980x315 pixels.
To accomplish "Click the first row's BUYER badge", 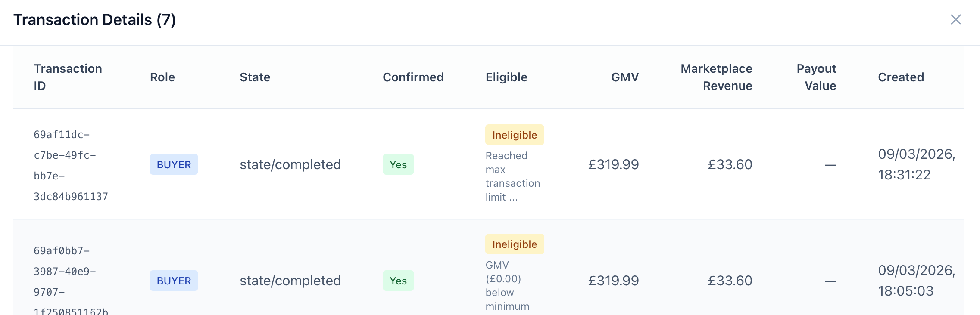I will click(174, 164).
